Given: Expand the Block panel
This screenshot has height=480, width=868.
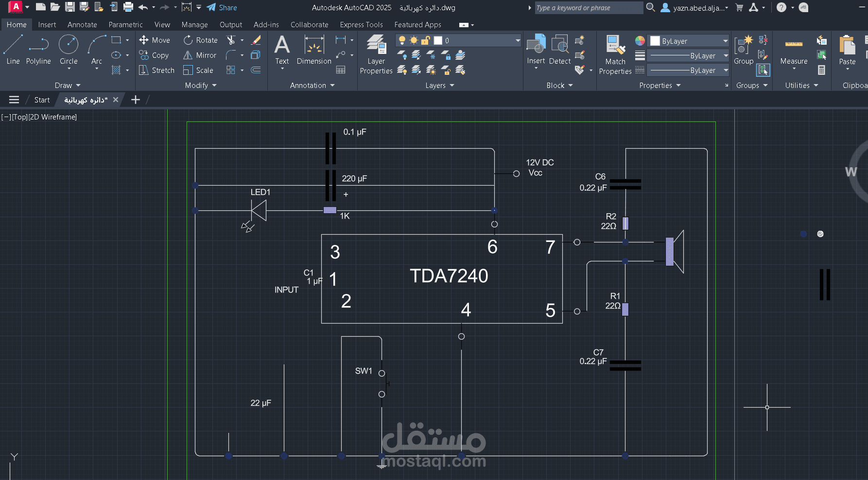Looking at the screenshot, I should click(559, 85).
